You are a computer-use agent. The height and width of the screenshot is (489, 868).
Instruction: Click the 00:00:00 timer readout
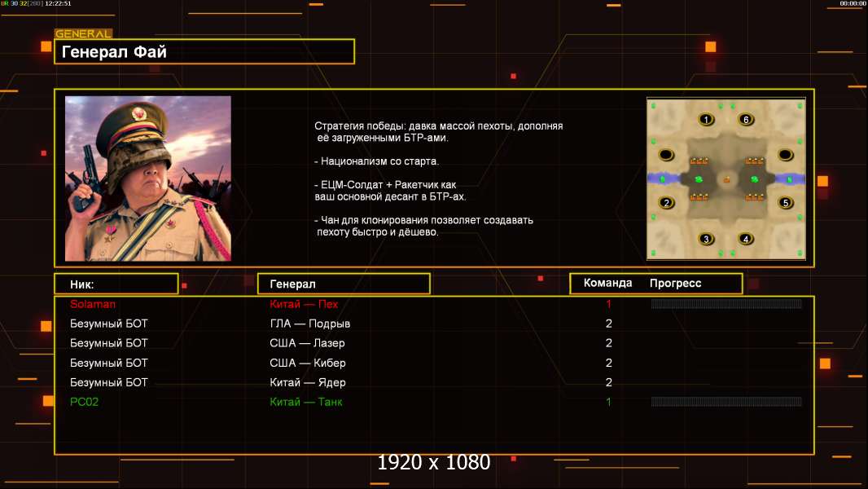pyautogui.click(x=853, y=3)
